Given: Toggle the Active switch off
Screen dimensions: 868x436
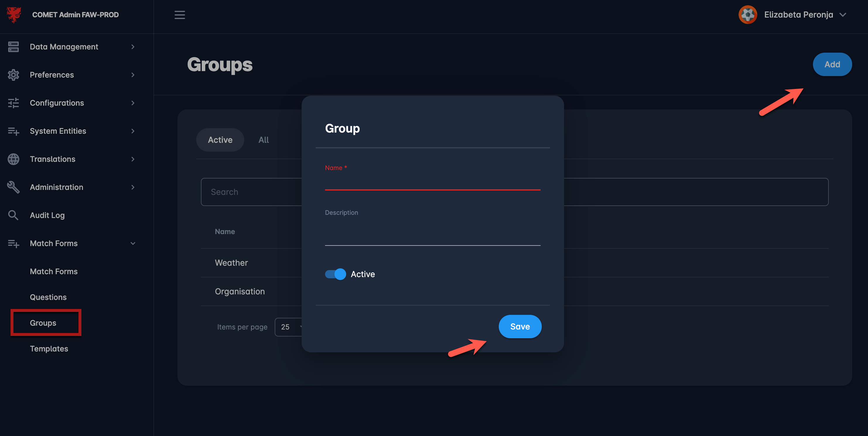Looking at the screenshot, I should click(335, 274).
